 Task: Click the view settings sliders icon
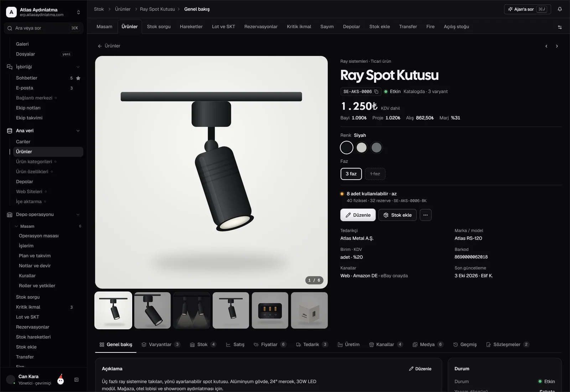pos(560,27)
